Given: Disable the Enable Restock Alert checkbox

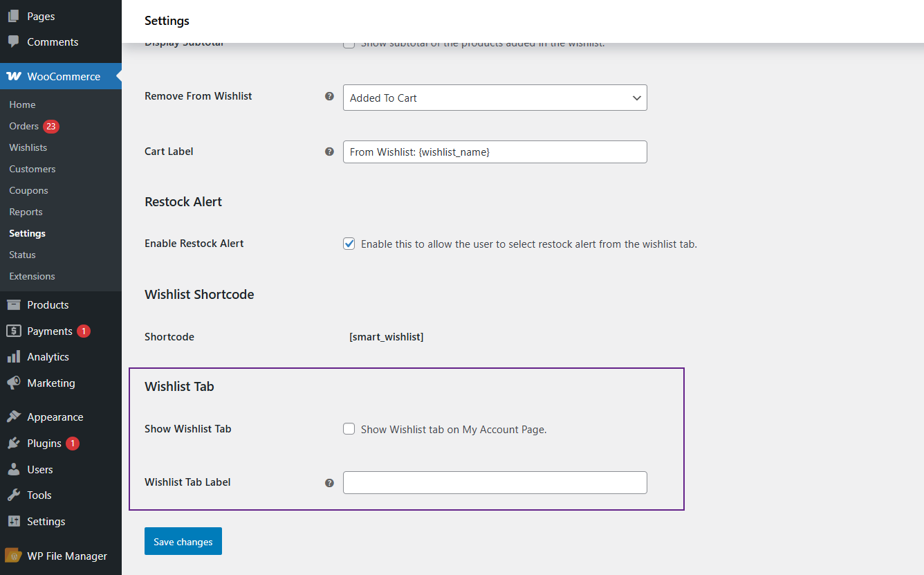Looking at the screenshot, I should coord(349,244).
